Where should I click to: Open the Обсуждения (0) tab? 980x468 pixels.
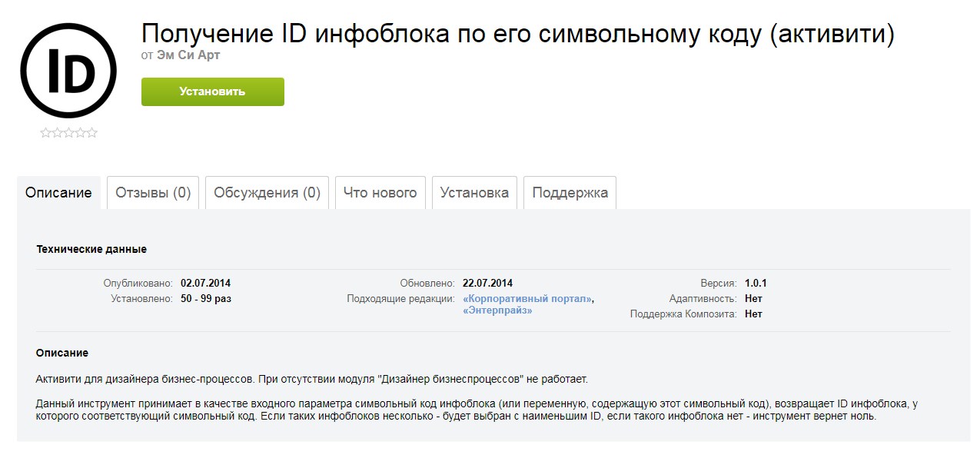pyautogui.click(x=267, y=193)
